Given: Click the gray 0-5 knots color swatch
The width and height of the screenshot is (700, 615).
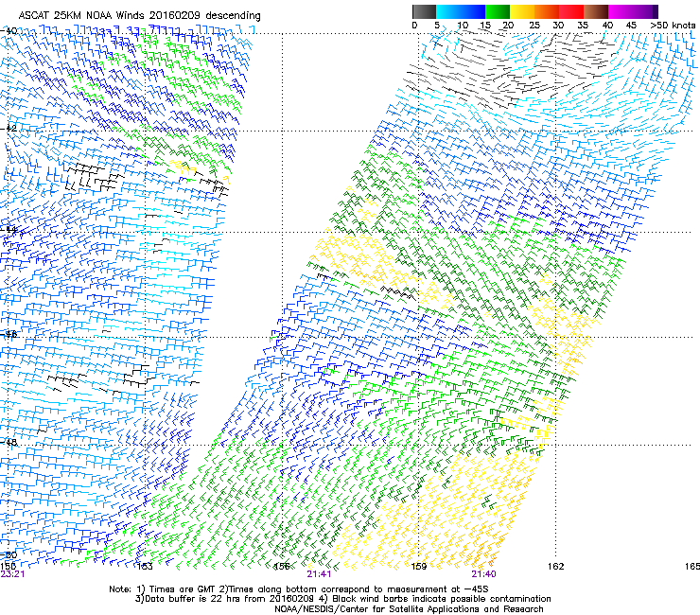Looking at the screenshot, I should 424,11.
